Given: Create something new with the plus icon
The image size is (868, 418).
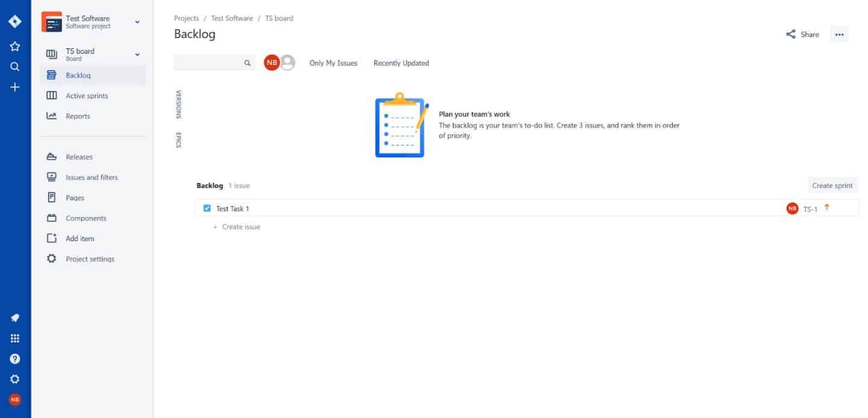Looking at the screenshot, I should (14, 87).
